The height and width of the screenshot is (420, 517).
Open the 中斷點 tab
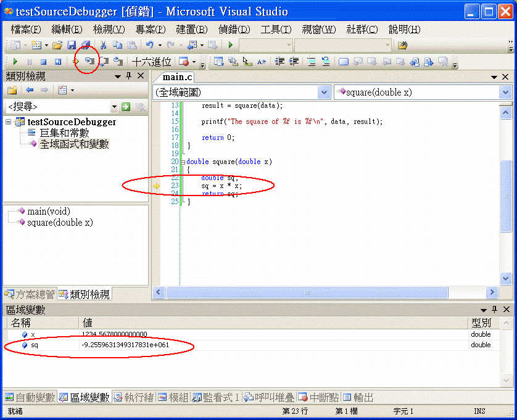coord(319,397)
